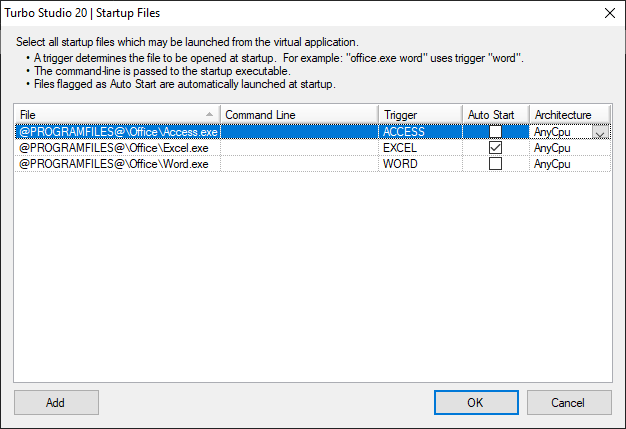Screen dimensions: 626x429
Task: Click the Command Line column header
Action: click(299, 115)
